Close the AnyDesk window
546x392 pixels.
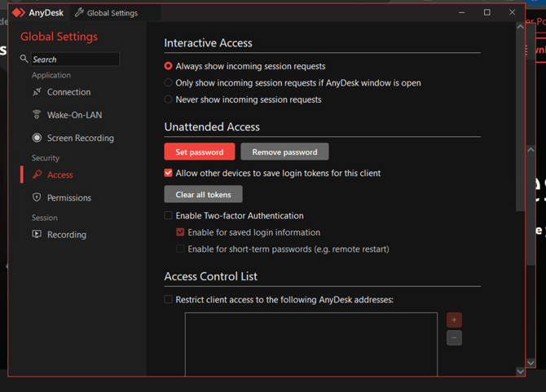click(513, 12)
